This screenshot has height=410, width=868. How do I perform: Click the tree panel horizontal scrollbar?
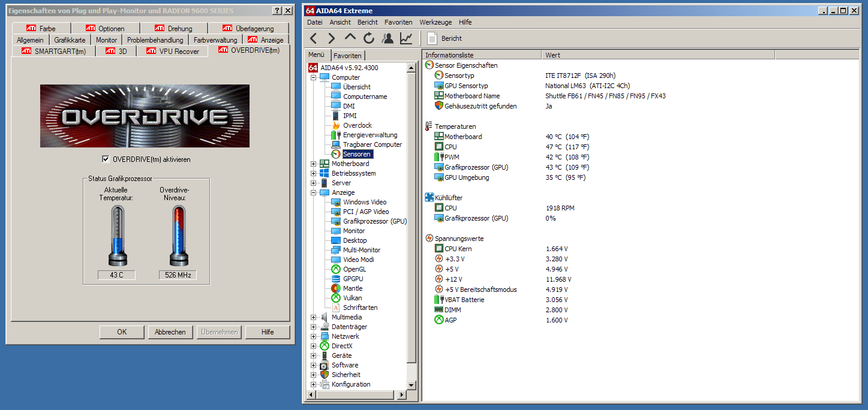click(357, 394)
